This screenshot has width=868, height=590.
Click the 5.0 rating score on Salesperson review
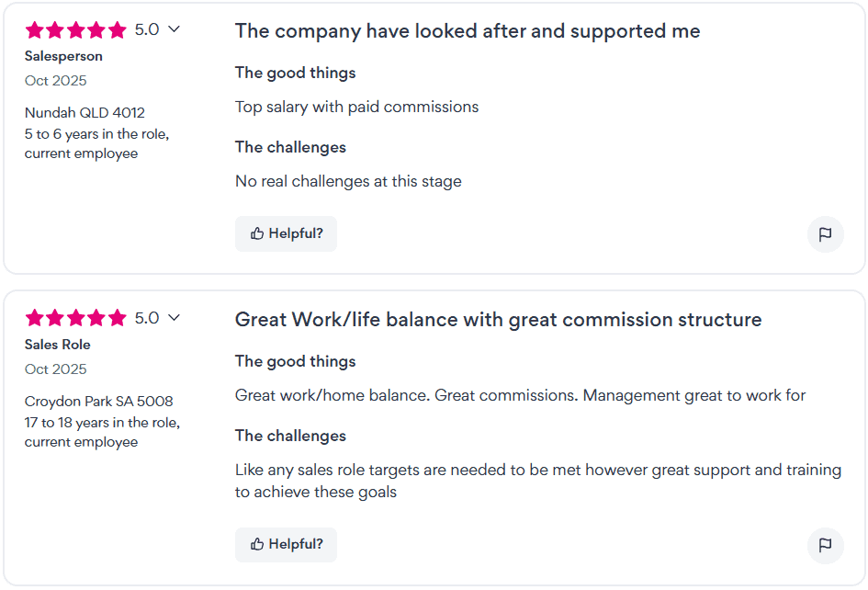[x=147, y=29]
